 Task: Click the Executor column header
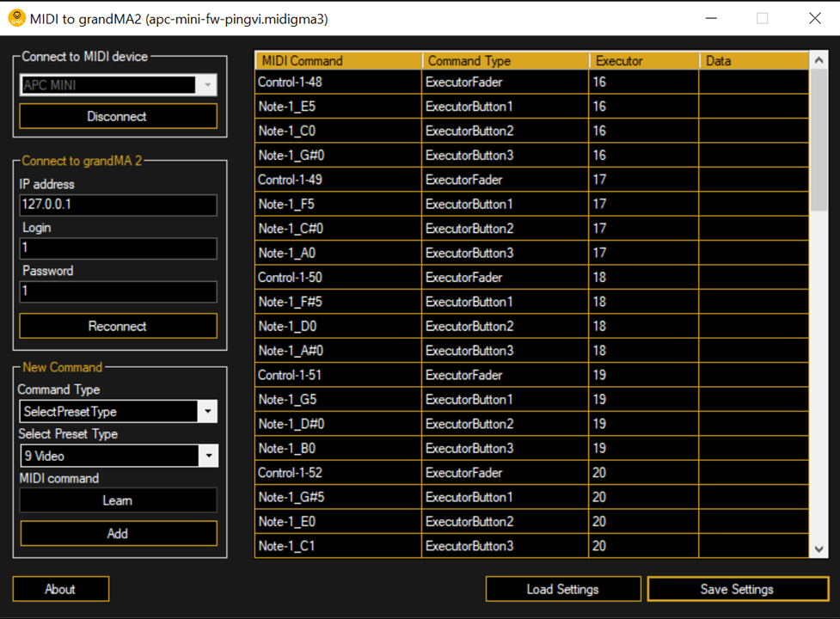pos(644,60)
